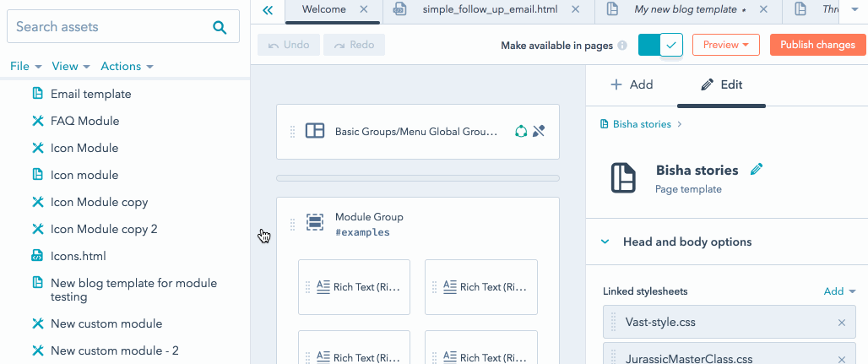Open the Actions dropdown menu

127,66
